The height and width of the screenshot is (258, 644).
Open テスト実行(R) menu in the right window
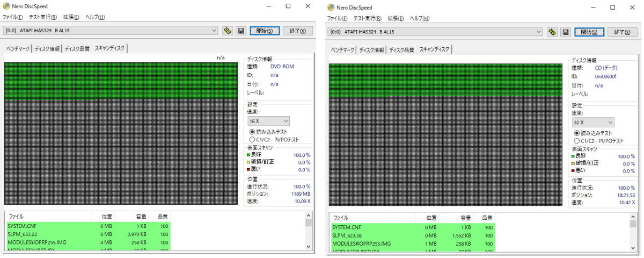(368, 18)
